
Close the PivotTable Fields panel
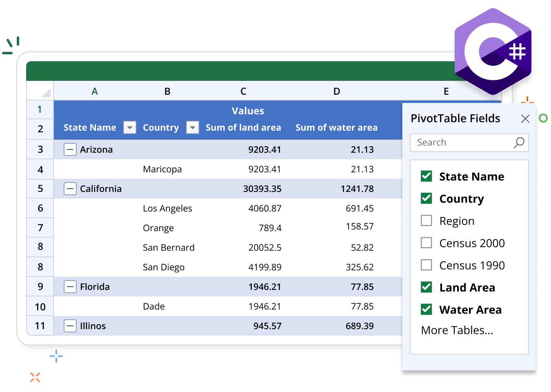pyautogui.click(x=525, y=118)
